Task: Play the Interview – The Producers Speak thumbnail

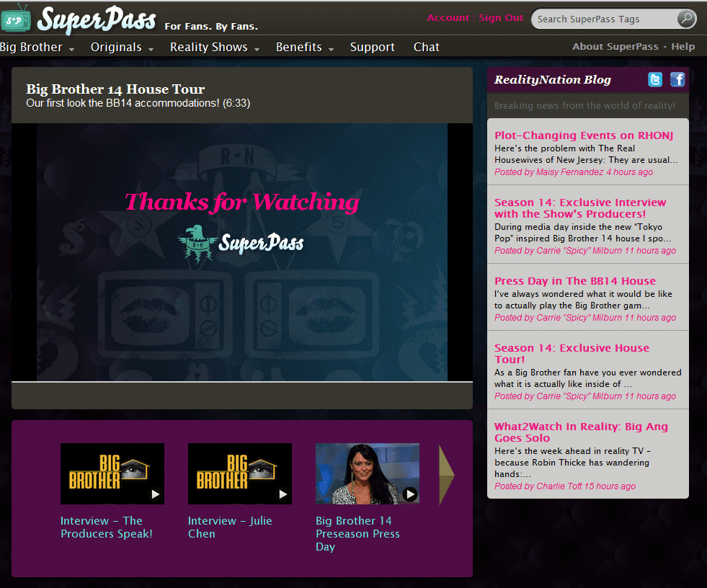Action: pos(112,473)
